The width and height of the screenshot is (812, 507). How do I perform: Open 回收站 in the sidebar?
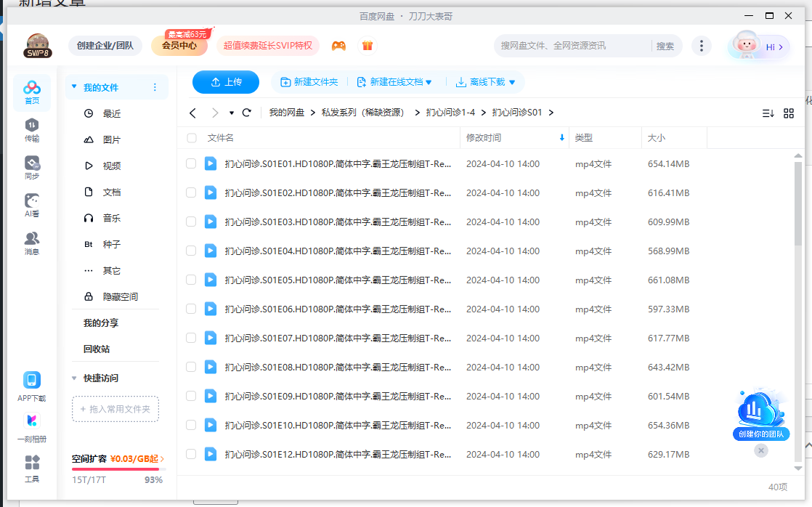pos(97,349)
